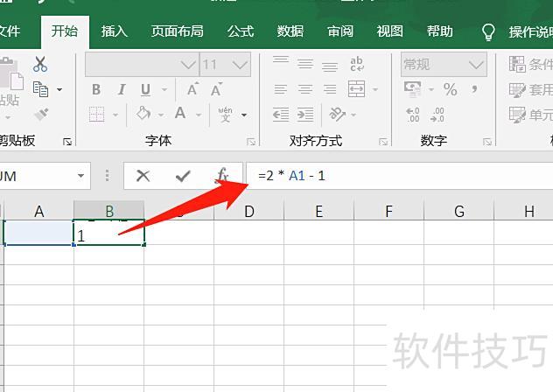The height and width of the screenshot is (392, 553).
Task: Switch to the 审阅 tab
Action: pyautogui.click(x=340, y=31)
